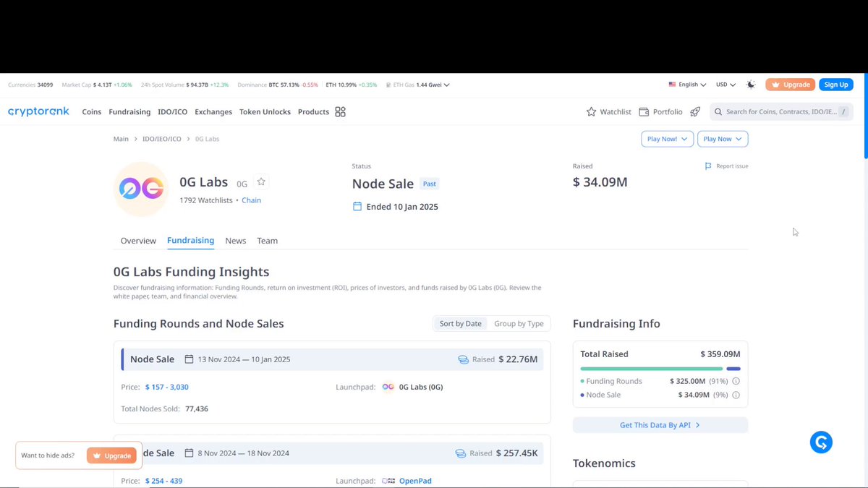Select Sort by Date option

pos(460,324)
